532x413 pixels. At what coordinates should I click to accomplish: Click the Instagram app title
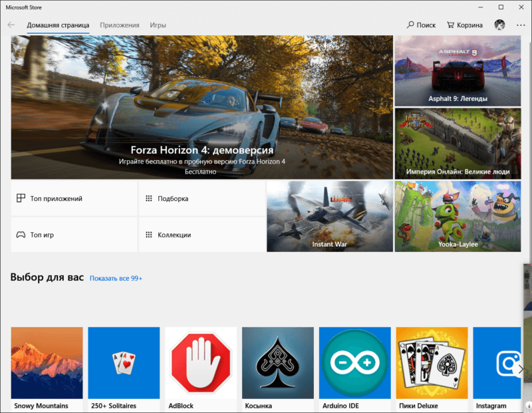pos(491,406)
